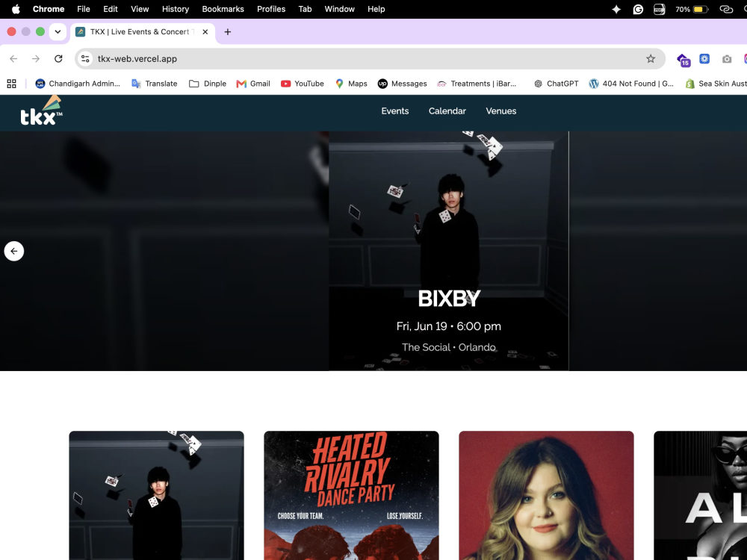Viewport: 747px width, 560px height.
Task: Click the tkx logo in header
Action: (x=41, y=111)
